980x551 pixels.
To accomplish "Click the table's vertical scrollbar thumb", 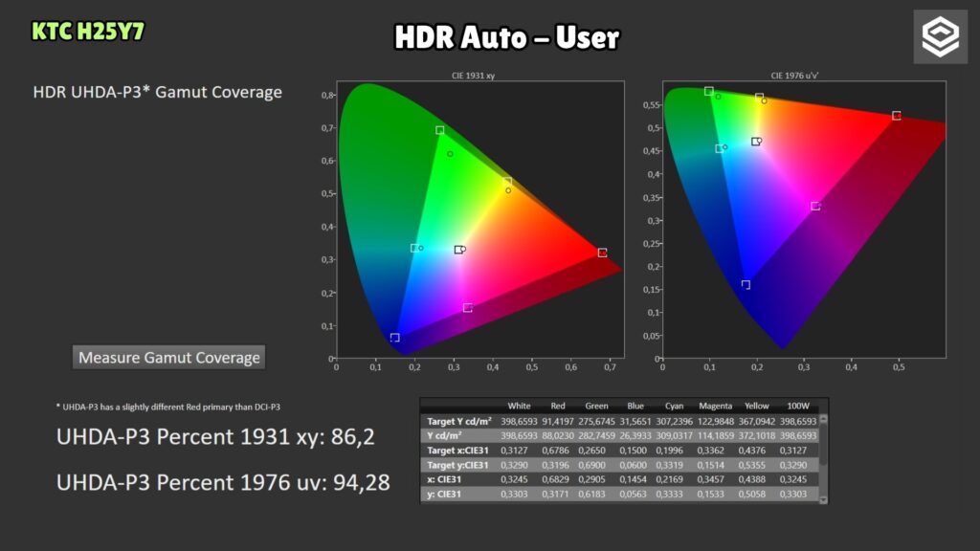I will point(823,445).
